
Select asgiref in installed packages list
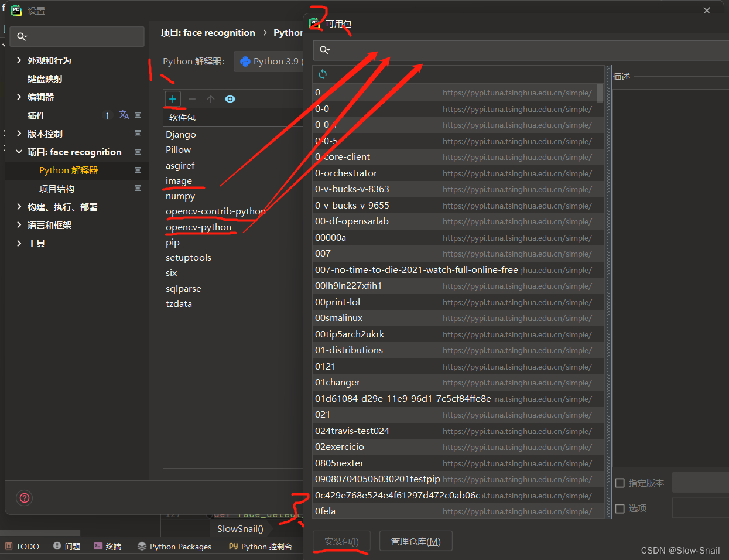[x=180, y=166]
